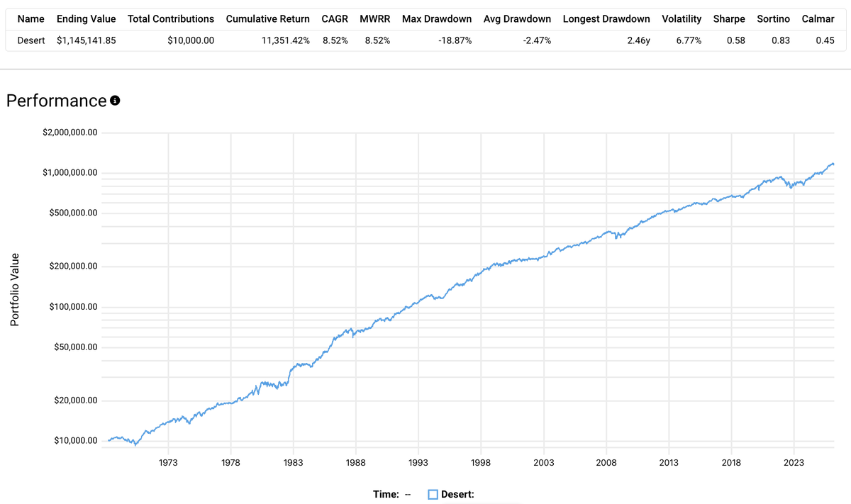851x504 pixels.
Task: Click the Calmar column header
Action: click(818, 19)
